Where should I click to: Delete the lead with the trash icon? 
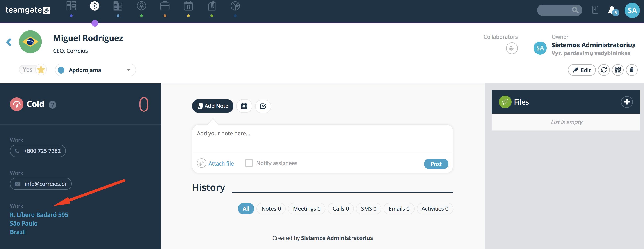[x=632, y=70]
